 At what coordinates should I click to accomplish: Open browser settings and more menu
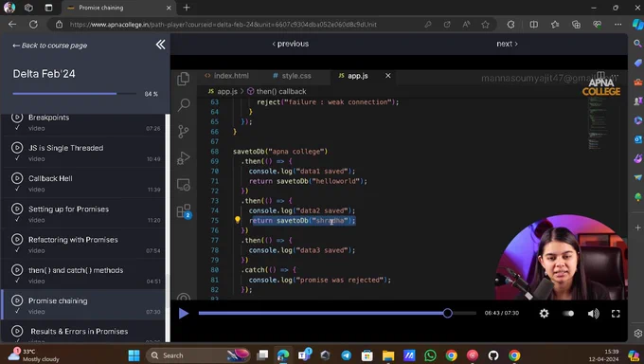click(x=617, y=25)
